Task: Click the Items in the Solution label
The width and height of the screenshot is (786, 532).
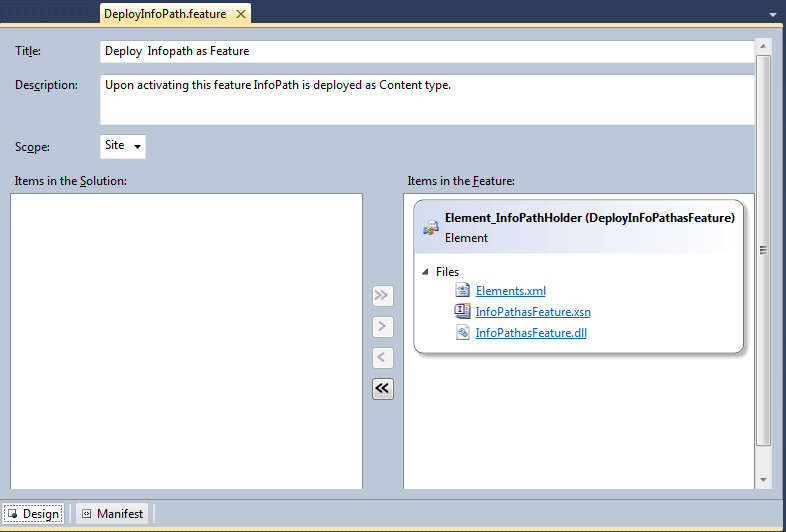Action: [x=71, y=181]
